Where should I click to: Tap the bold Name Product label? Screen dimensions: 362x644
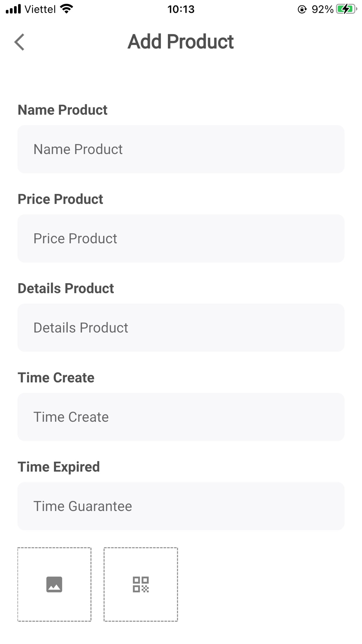[63, 110]
